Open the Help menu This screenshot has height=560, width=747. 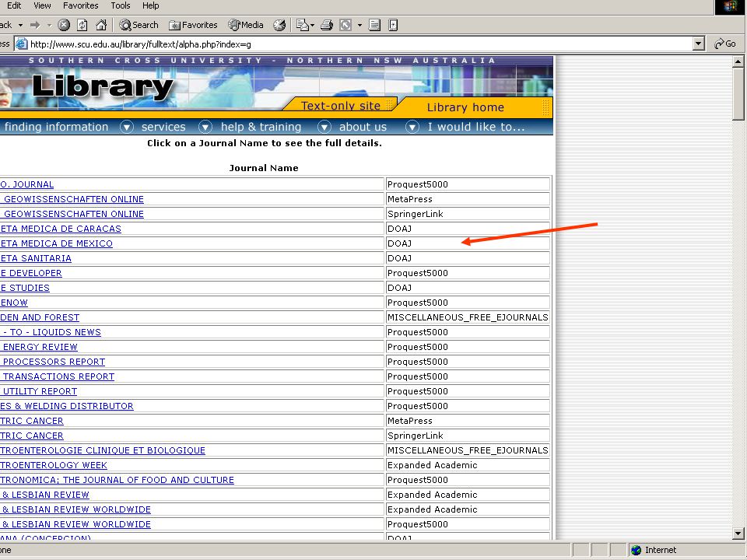[150, 5]
